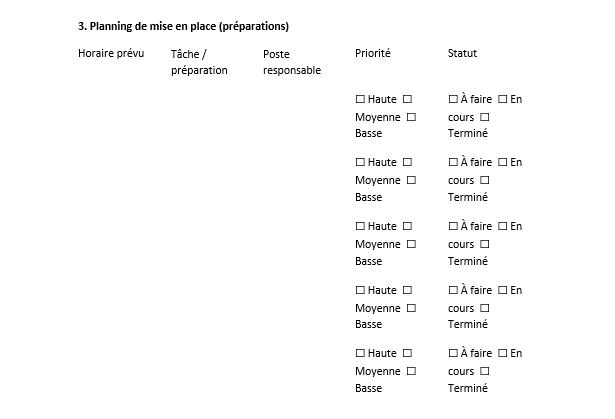The image size is (615, 419).
Task: Check Basse priority in the fourth row
Action: pyautogui.click(x=409, y=308)
